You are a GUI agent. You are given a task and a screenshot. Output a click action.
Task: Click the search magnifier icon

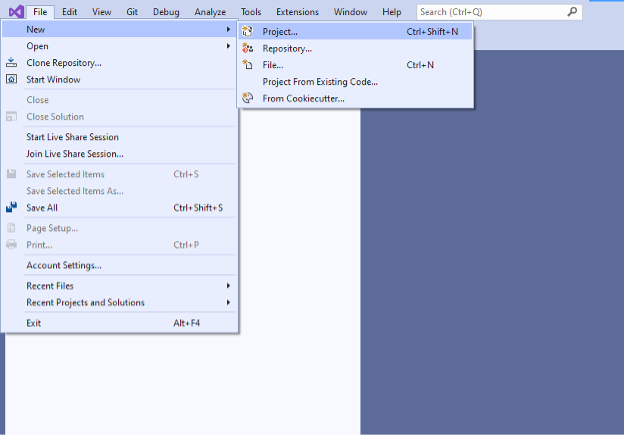point(572,12)
